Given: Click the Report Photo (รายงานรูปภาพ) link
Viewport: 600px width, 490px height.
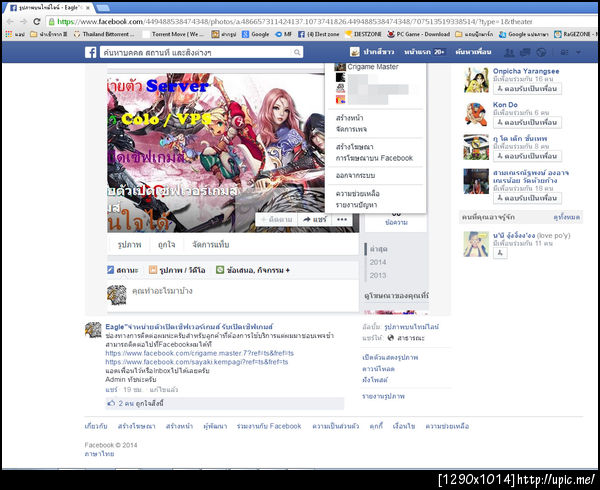Looking at the screenshot, I should tap(383, 397).
